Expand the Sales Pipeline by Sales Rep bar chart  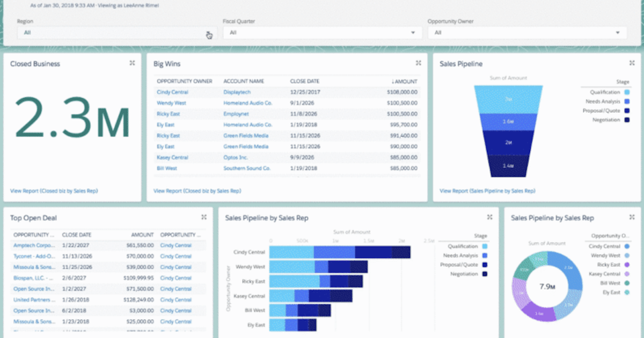[x=489, y=217]
